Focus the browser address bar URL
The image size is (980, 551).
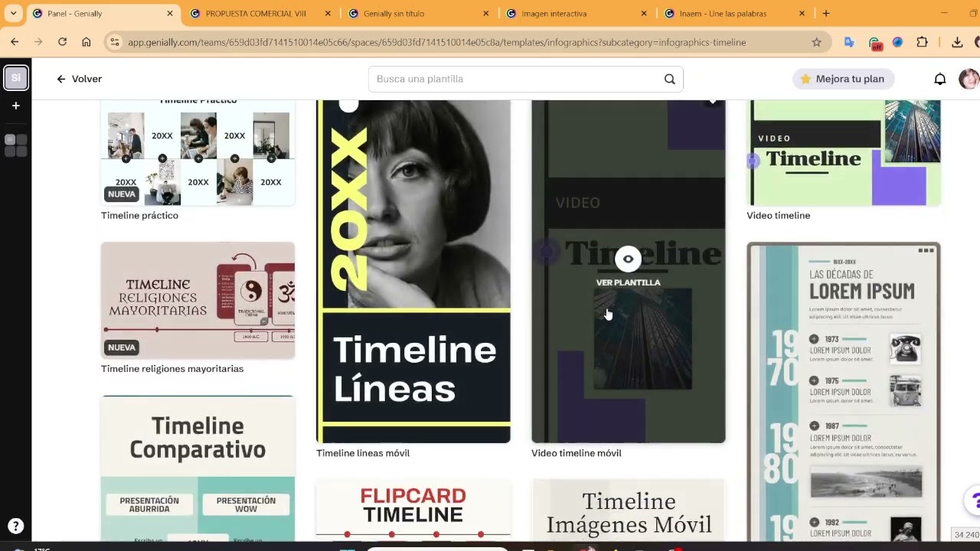436,42
